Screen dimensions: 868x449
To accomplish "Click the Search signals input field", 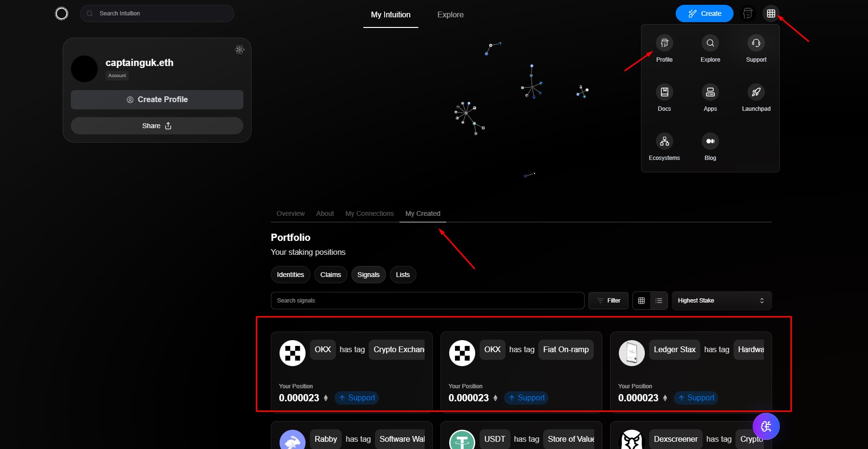I will (427, 301).
